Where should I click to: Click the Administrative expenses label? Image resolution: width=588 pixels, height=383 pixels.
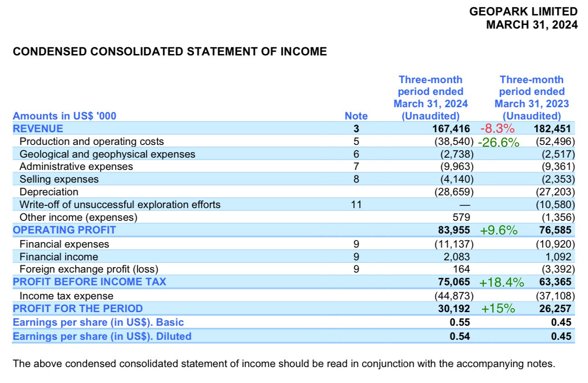pos(76,167)
